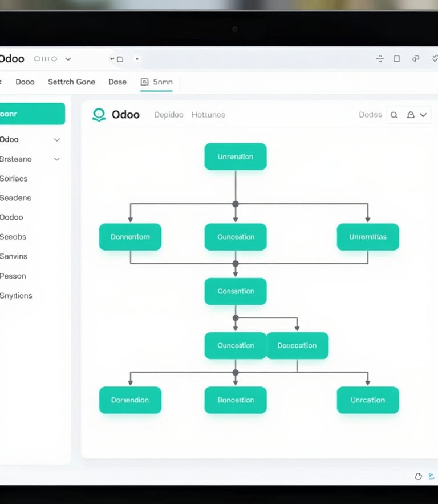Click the square window icon in top bar
This screenshot has width=438, height=504.
[x=396, y=58]
